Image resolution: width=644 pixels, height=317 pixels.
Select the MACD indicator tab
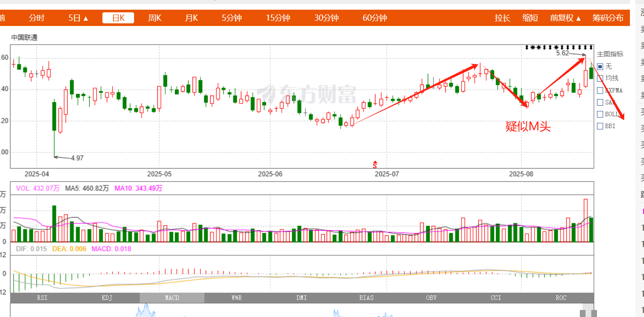pyautogui.click(x=172, y=298)
